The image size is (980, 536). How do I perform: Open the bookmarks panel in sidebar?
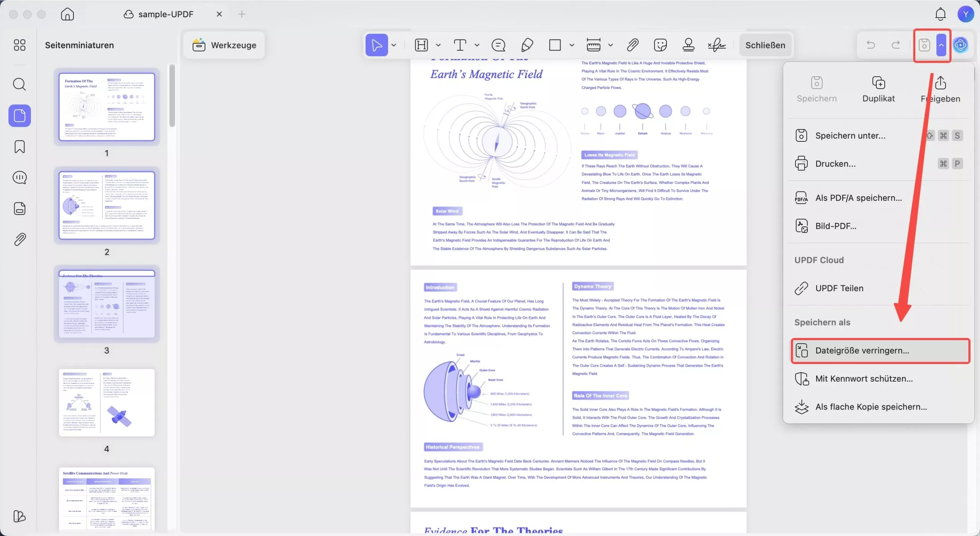[20, 147]
